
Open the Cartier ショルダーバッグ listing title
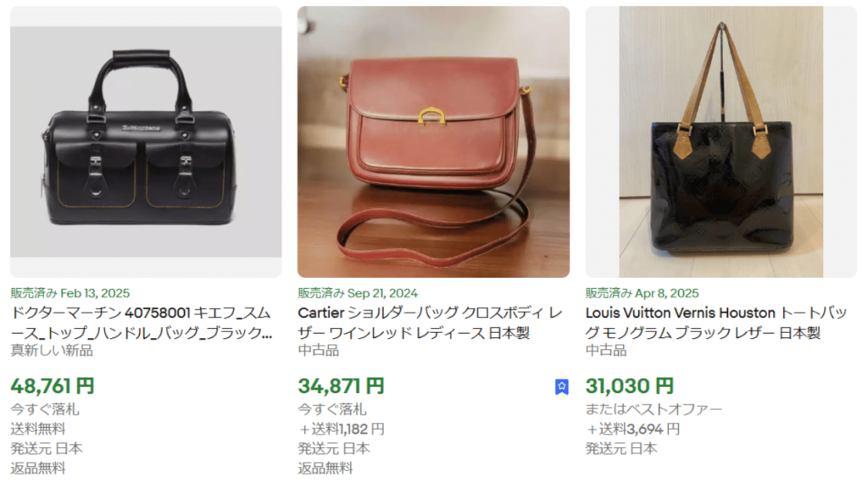(430, 323)
